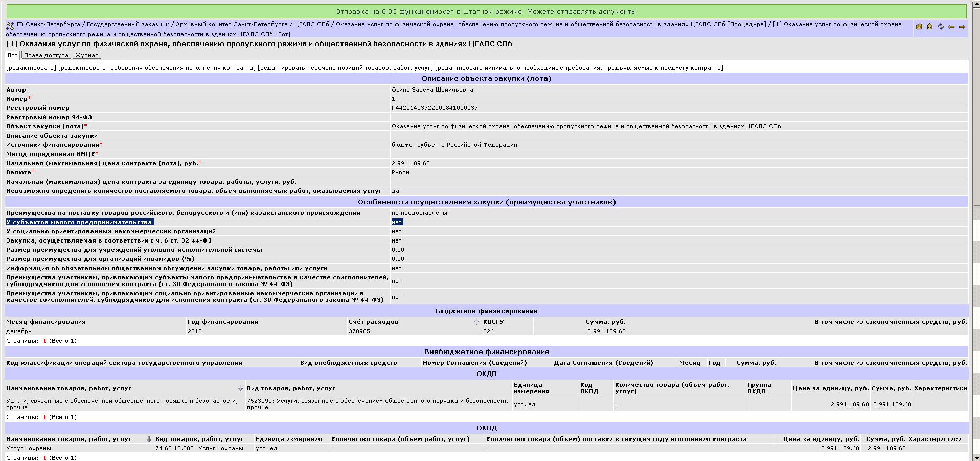Click the [редактировать] link

(31, 68)
